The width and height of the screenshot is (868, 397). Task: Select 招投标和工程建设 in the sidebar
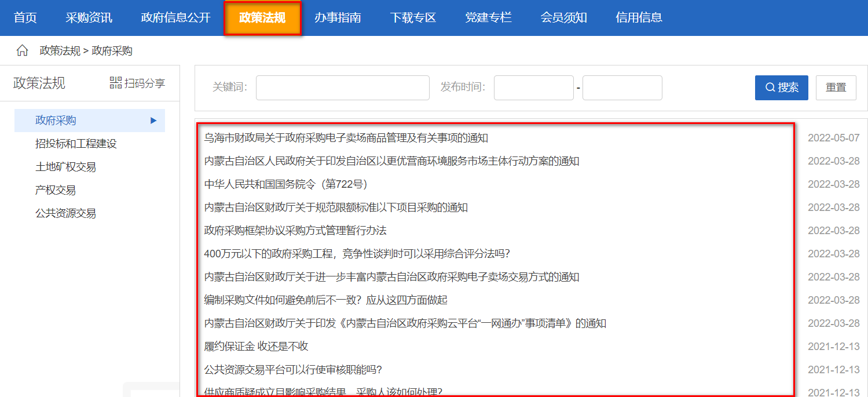pyautogui.click(x=76, y=144)
